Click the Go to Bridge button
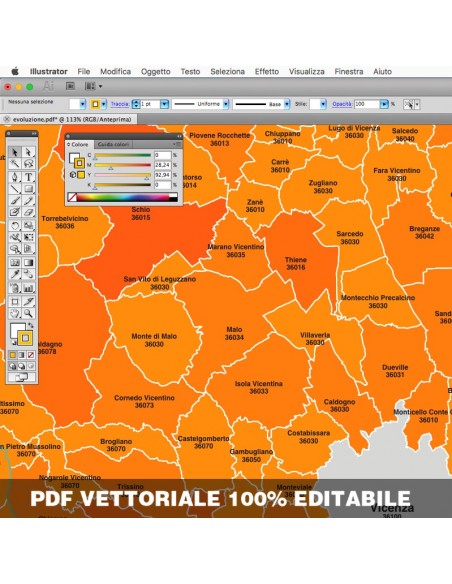The image size is (452, 584). 70,86
